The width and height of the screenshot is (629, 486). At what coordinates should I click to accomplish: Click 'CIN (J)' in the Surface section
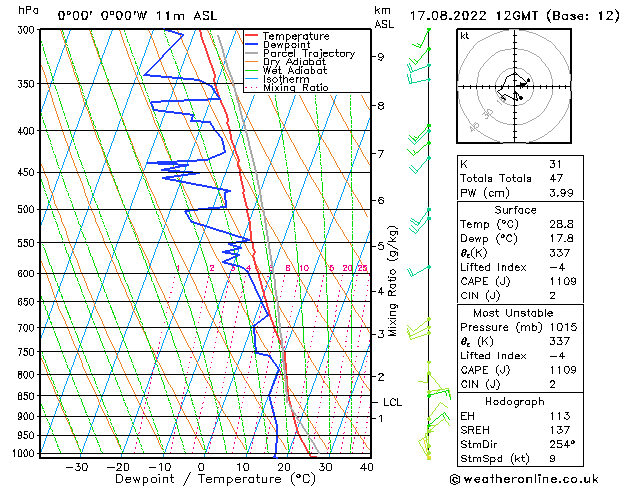click(x=480, y=296)
